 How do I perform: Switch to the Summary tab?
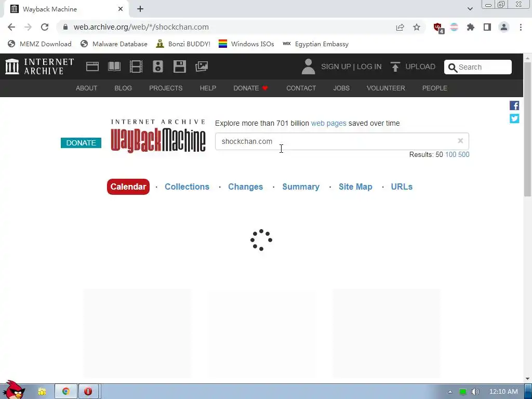[x=301, y=187]
